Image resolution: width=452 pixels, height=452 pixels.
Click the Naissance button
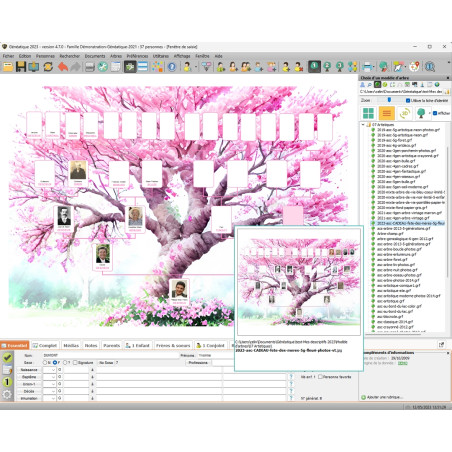pos(29,370)
